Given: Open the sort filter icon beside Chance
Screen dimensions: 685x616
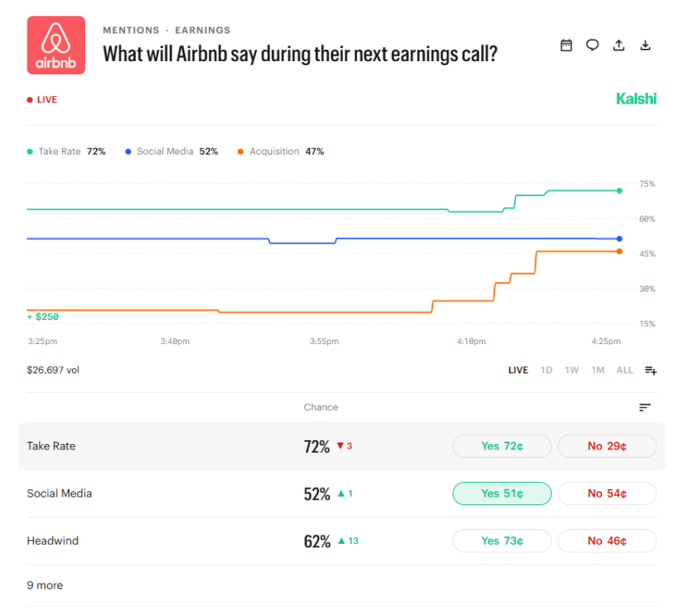Looking at the screenshot, I should click(x=645, y=407).
